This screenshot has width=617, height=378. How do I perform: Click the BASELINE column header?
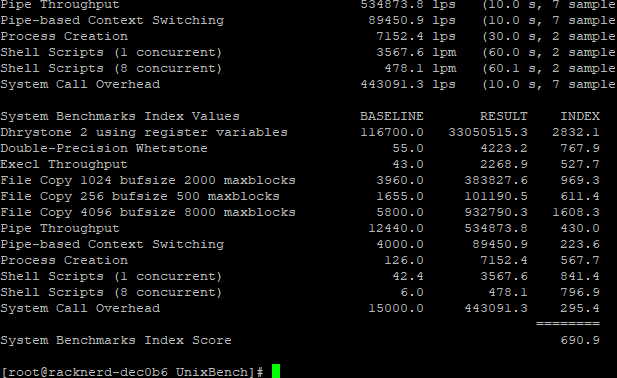[392, 116]
